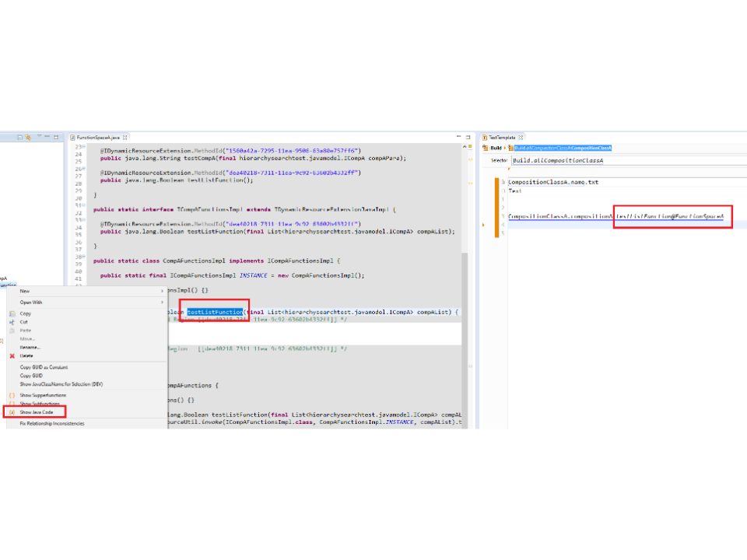Switch to the FunctionSpaceA.java tab
The height and width of the screenshot is (560, 747).
(96, 137)
